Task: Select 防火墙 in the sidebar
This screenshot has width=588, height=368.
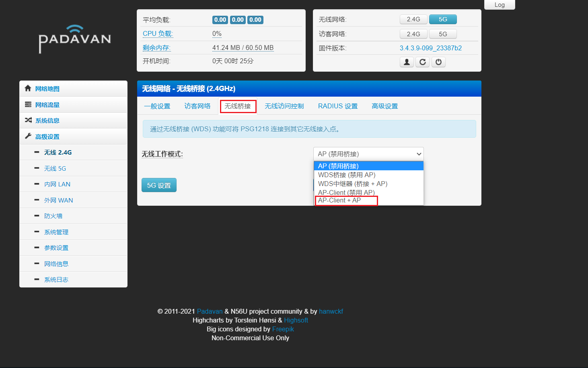Action: tap(53, 216)
